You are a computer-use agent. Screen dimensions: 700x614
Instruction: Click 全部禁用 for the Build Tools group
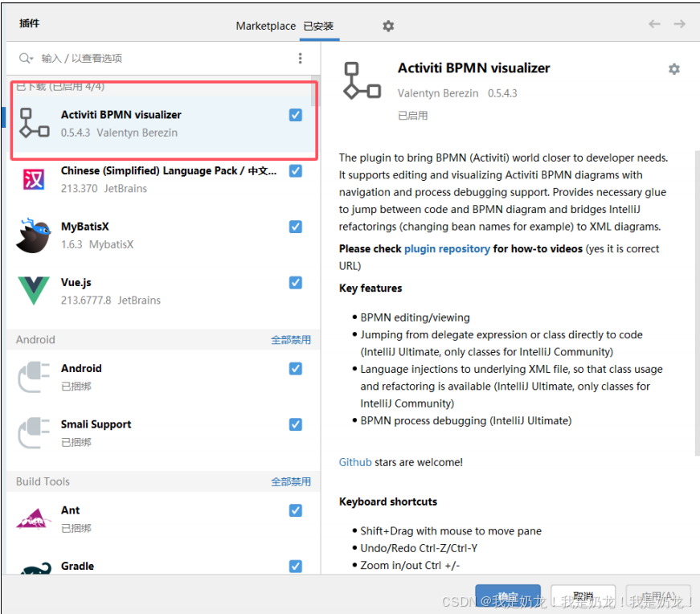[x=291, y=482]
